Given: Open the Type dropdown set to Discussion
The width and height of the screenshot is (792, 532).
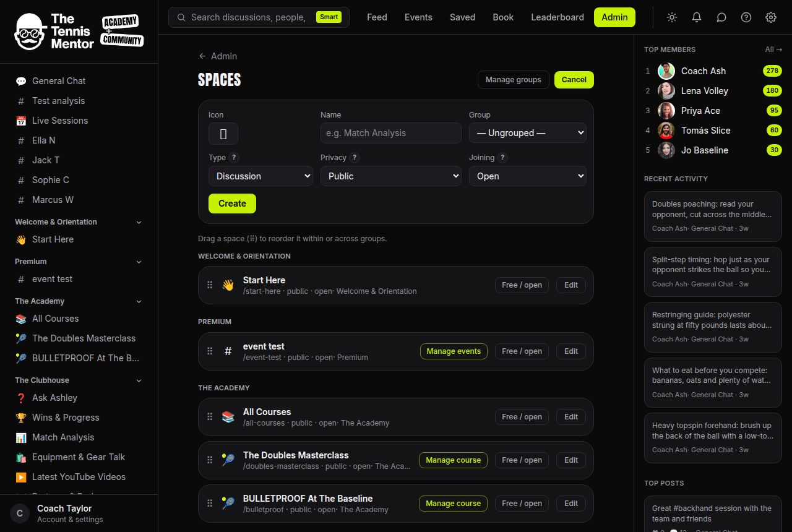Looking at the screenshot, I should click(260, 176).
